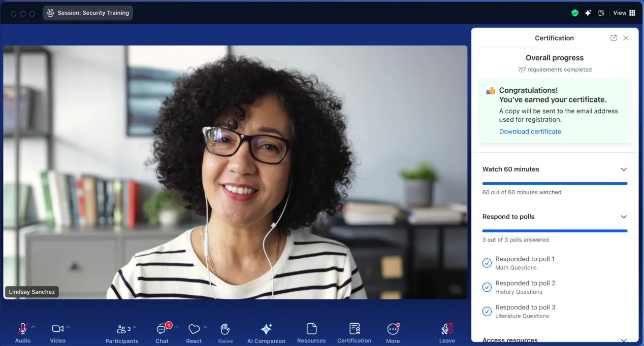Open the Participants list

pos(122,332)
